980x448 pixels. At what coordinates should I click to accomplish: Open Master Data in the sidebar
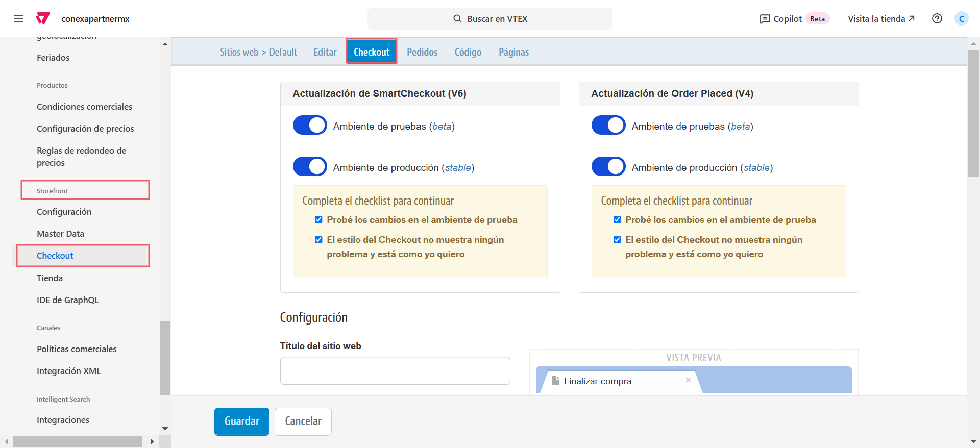click(60, 234)
